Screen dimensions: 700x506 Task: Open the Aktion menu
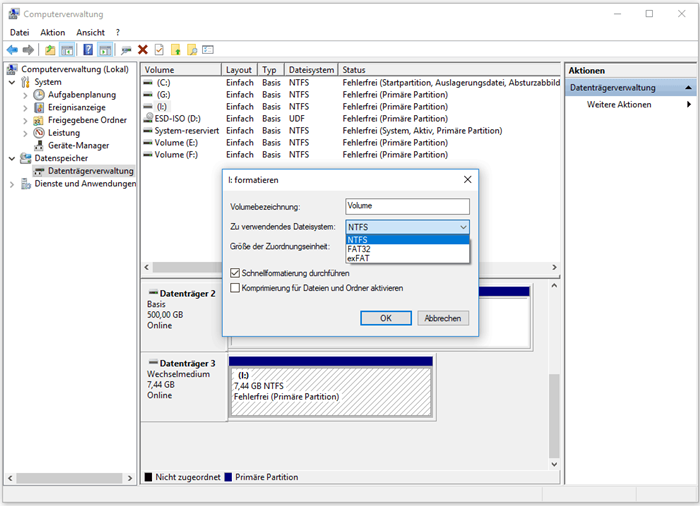tap(53, 32)
